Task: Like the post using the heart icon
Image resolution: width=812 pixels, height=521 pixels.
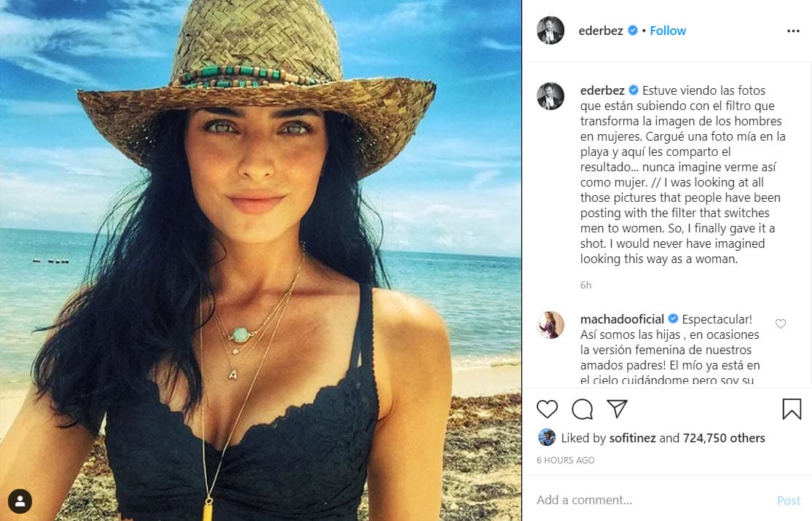Action: pyautogui.click(x=547, y=410)
